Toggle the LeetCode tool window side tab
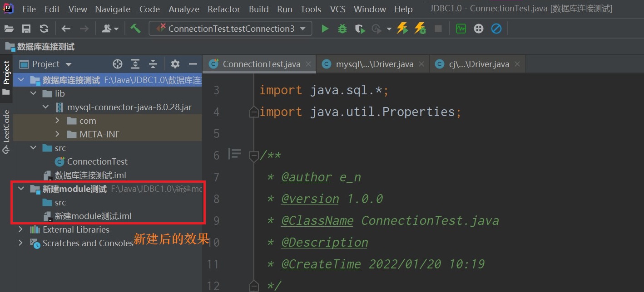Viewport: 644px width, 292px height. pyautogui.click(x=6, y=131)
